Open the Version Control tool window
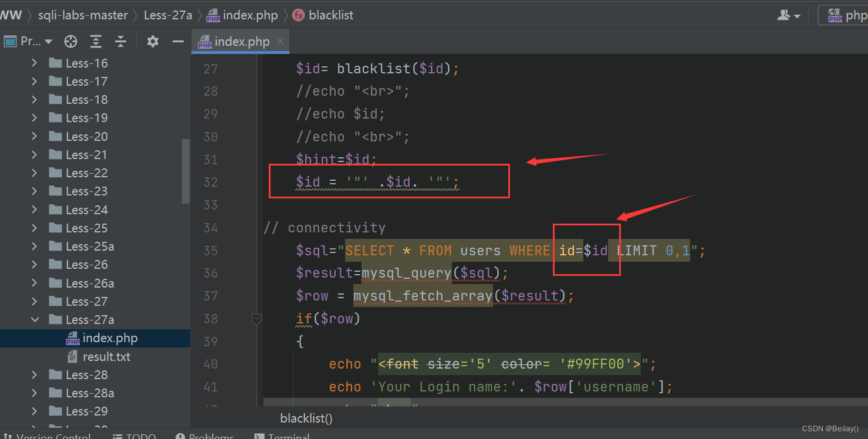The image size is (868, 439). pyautogui.click(x=47, y=437)
